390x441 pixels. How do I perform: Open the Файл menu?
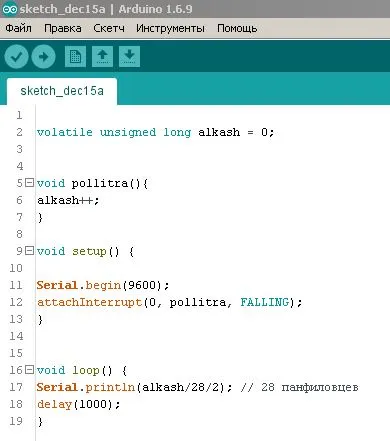(18, 28)
